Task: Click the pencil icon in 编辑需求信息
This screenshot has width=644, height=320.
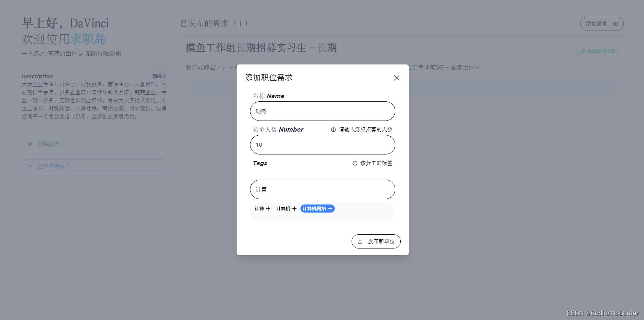Action: tap(583, 51)
